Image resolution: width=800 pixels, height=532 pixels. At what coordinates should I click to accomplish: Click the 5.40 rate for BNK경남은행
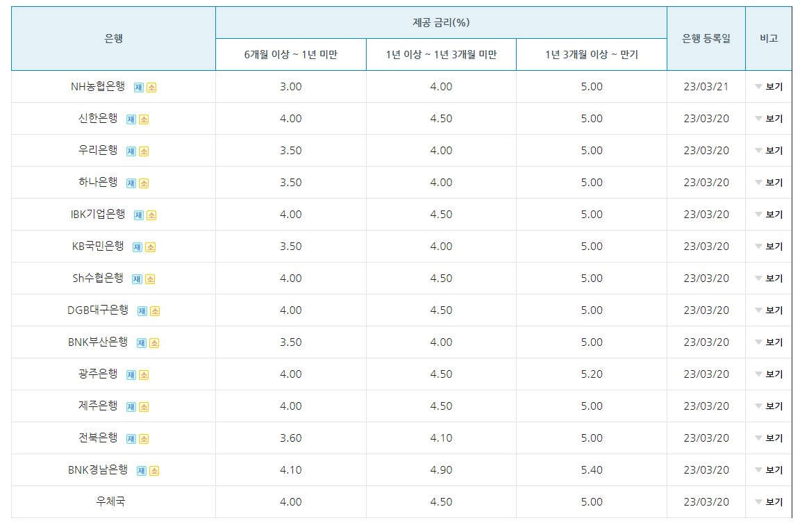(592, 469)
